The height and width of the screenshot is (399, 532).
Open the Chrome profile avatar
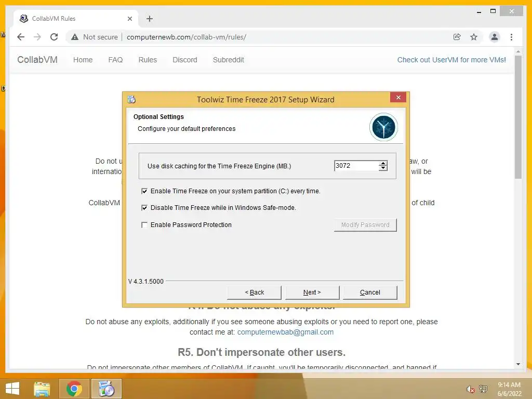[495, 37]
